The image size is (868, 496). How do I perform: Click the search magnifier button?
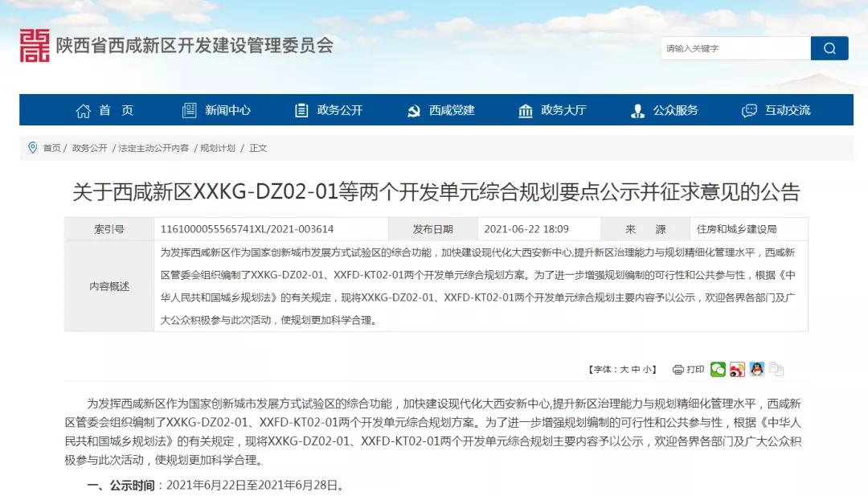coord(829,48)
